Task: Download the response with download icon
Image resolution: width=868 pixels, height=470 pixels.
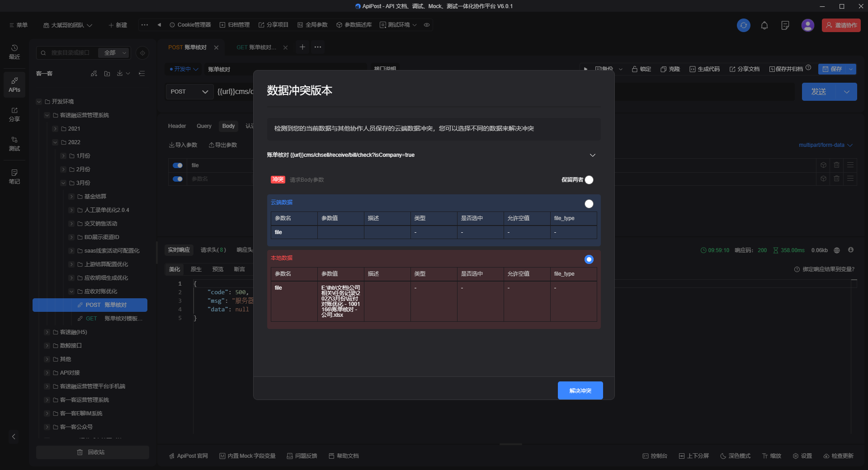Action: 850,250
